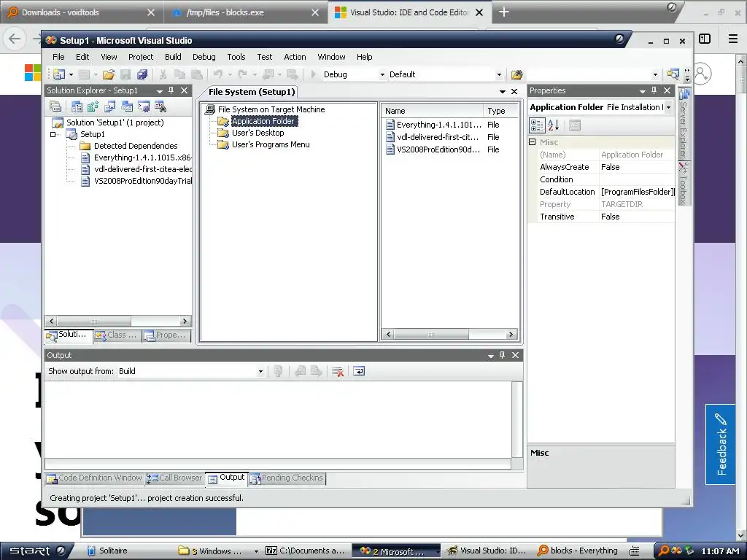
Task: Open Solution Explorer window position menu arrow
Action: tap(159, 91)
